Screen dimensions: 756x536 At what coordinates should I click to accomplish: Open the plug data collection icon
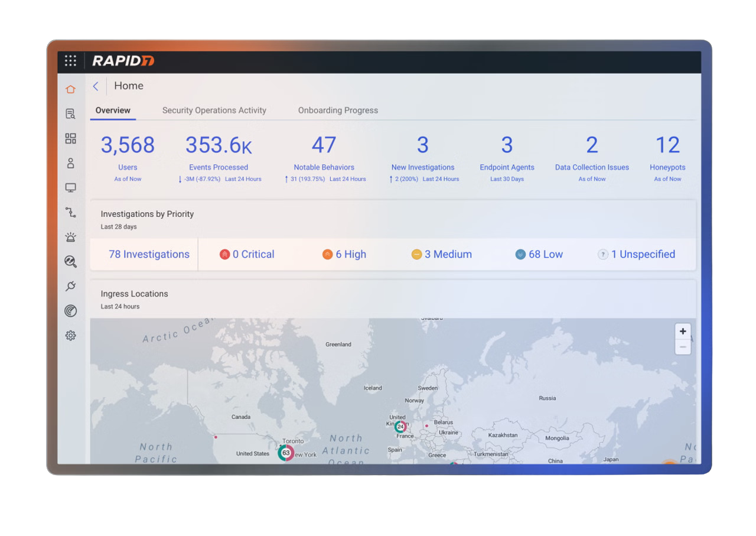coord(70,287)
